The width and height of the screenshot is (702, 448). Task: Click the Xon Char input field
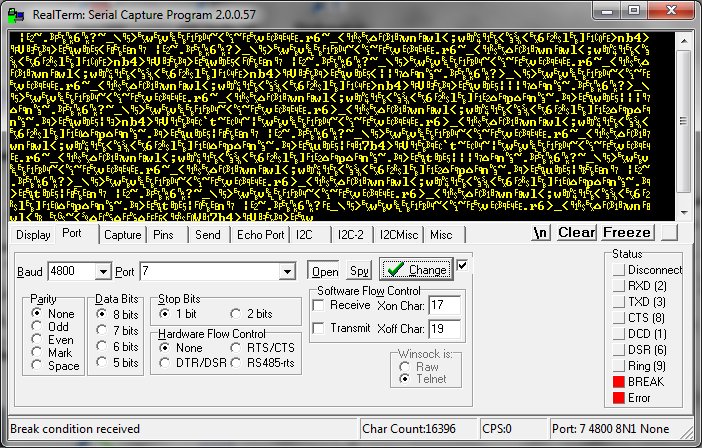444,306
